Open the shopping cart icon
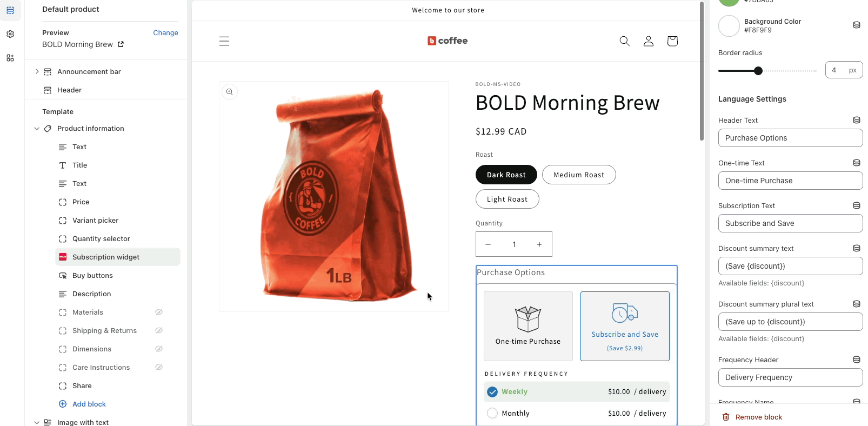 [x=672, y=41]
